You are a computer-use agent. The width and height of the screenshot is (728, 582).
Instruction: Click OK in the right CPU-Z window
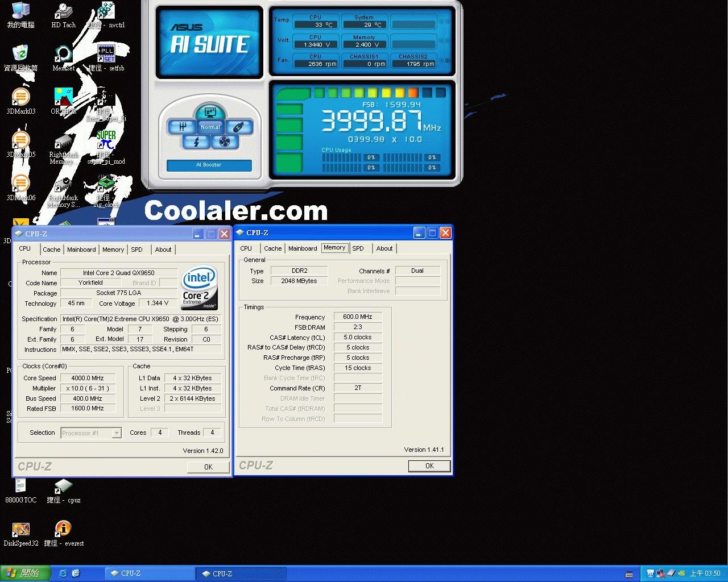pos(429,466)
